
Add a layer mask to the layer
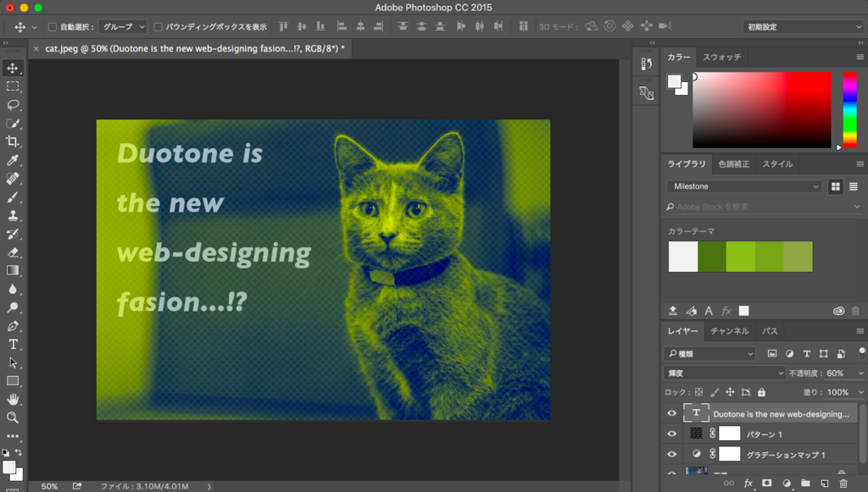766,484
